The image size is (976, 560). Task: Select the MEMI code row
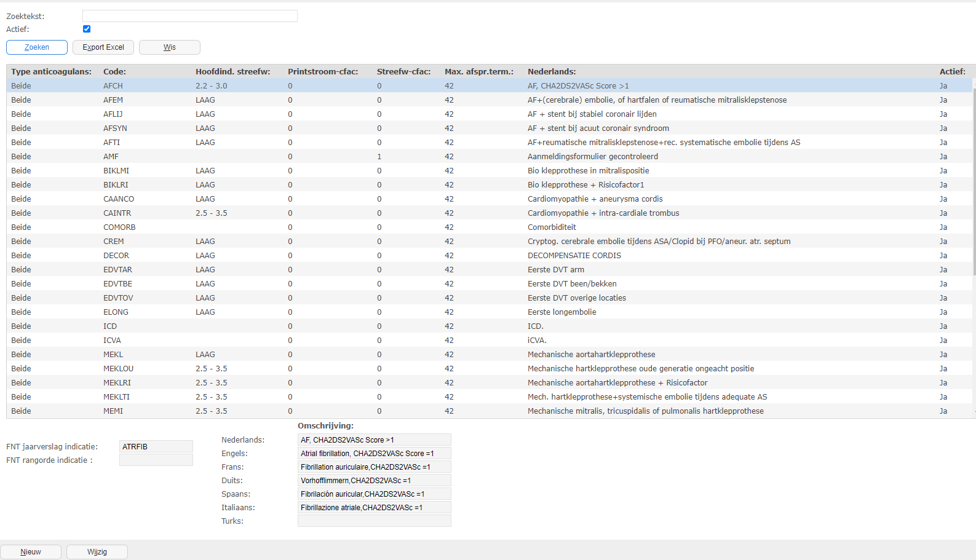pos(490,411)
